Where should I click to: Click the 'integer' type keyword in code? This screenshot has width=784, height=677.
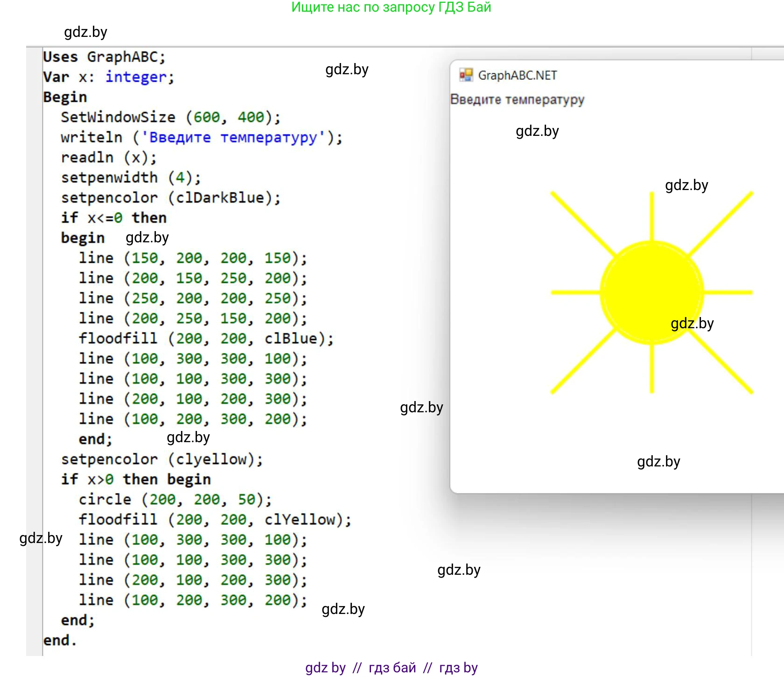[x=136, y=77]
